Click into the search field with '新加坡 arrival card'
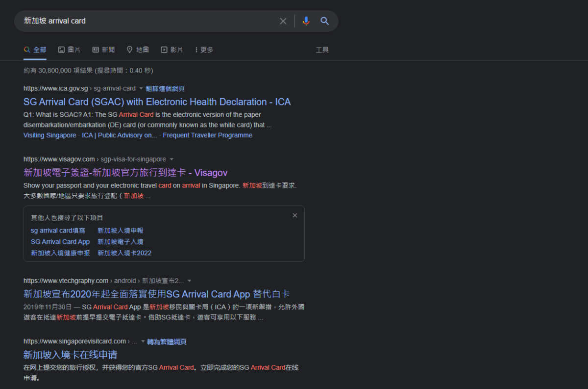 [x=147, y=21]
